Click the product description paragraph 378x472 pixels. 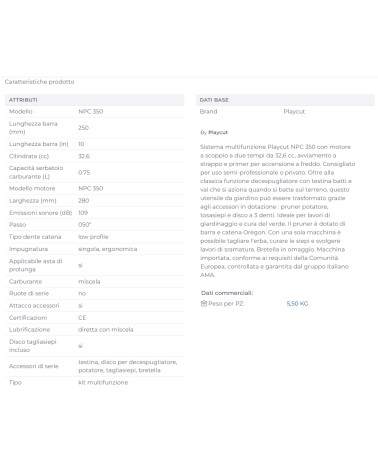coord(277,211)
